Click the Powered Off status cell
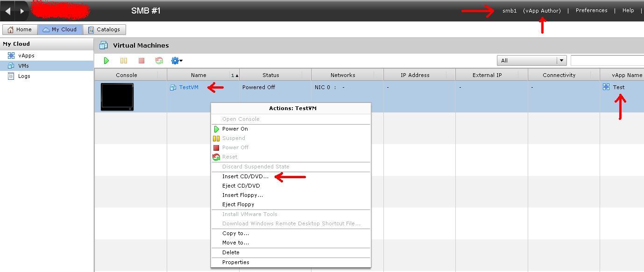The width and height of the screenshot is (644, 272). point(259,87)
